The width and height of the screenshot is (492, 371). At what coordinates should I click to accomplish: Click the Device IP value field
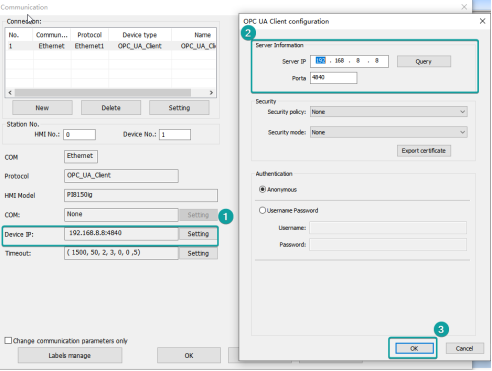[121, 233]
